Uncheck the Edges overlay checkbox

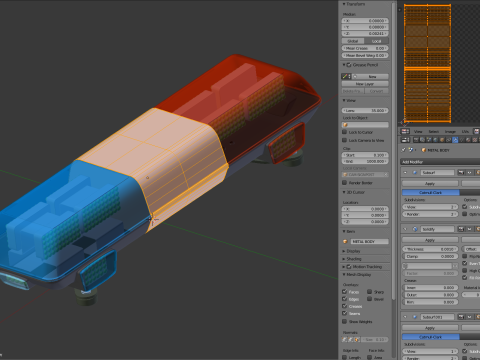[x=344, y=299]
